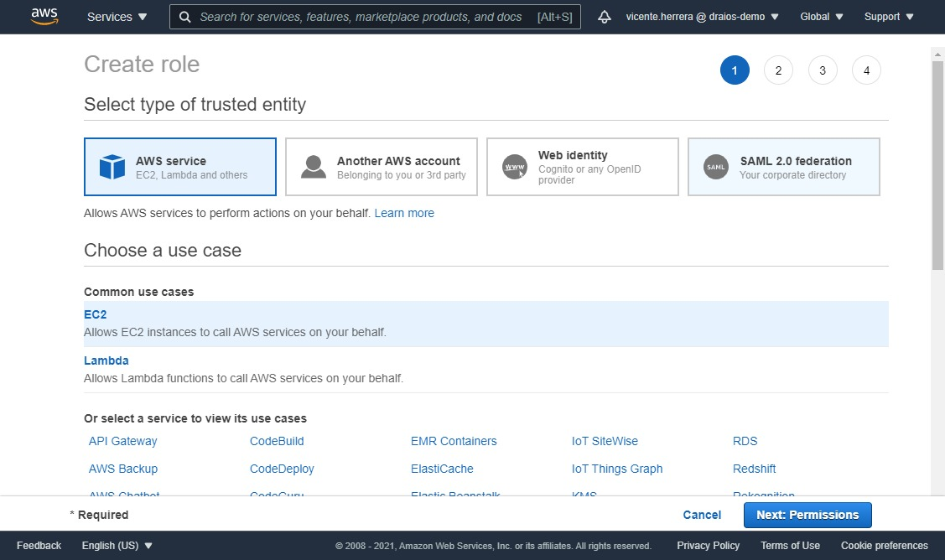
Task: Open the Terms of Use link
Action: point(790,546)
